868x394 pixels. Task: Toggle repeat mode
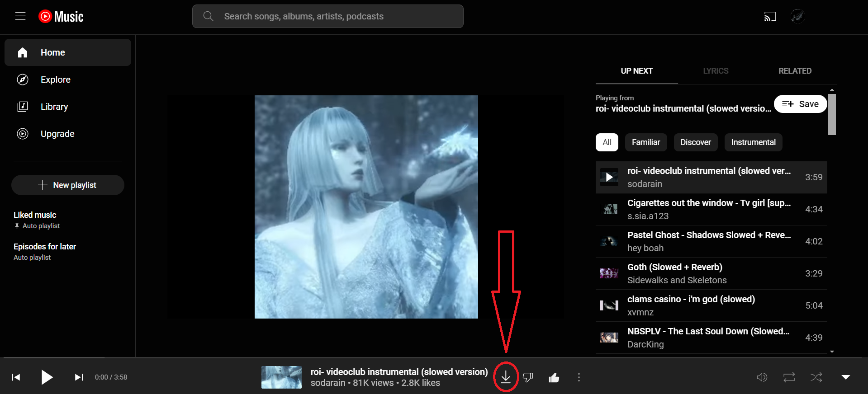pos(789,377)
